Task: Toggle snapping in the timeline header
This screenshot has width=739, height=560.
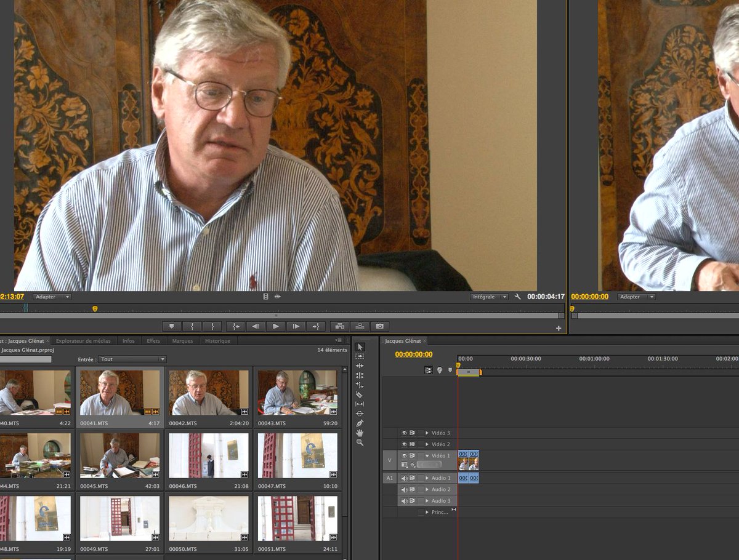Action: (428, 369)
